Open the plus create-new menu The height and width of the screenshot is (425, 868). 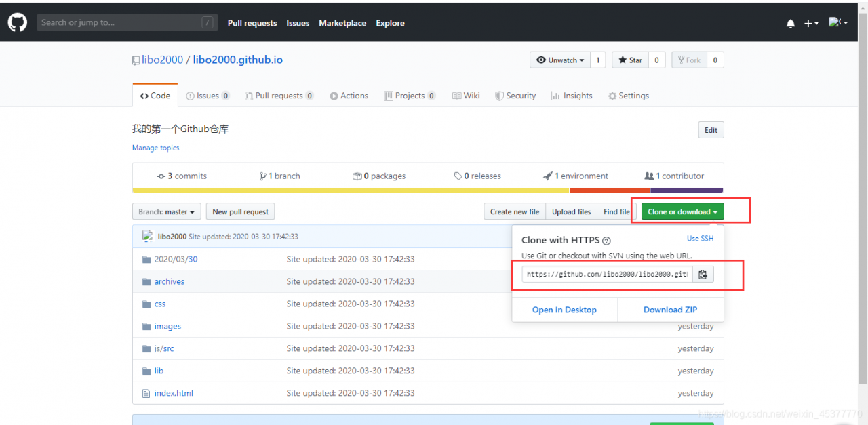[812, 23]
